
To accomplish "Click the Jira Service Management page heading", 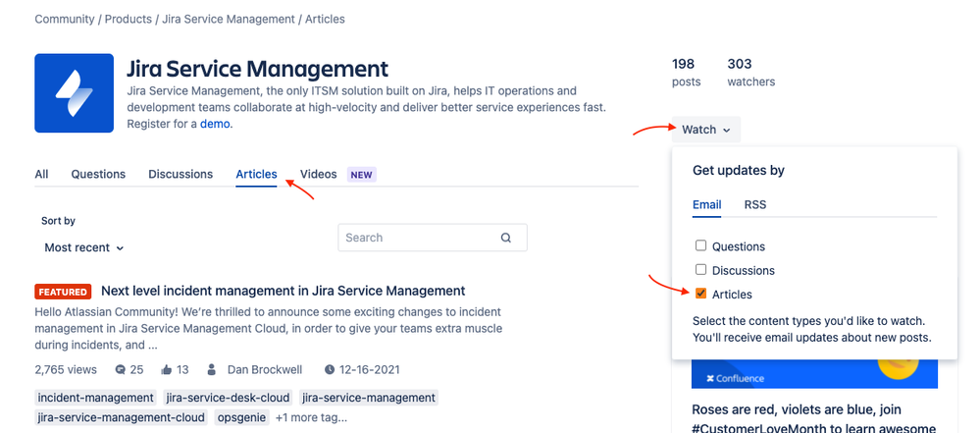I will click(257, 69).
